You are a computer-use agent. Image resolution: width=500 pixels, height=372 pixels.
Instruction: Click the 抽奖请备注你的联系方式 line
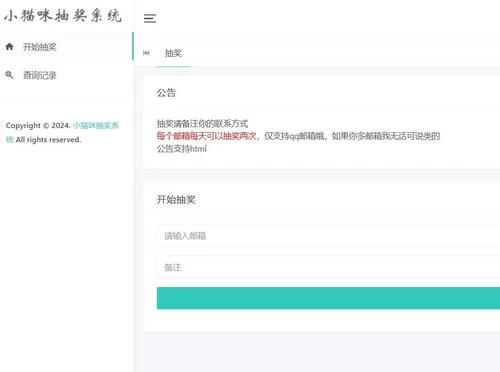[x=202, y=124]
